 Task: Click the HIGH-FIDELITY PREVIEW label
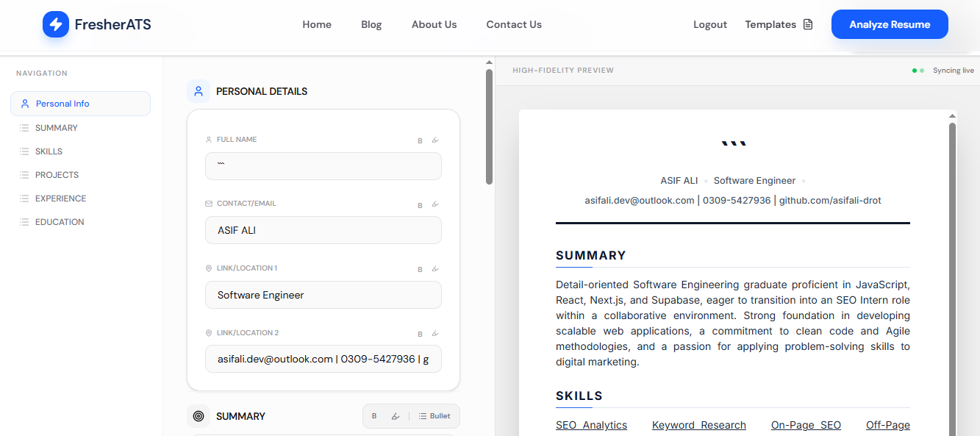pyautogui.click(x=563, y=71)
